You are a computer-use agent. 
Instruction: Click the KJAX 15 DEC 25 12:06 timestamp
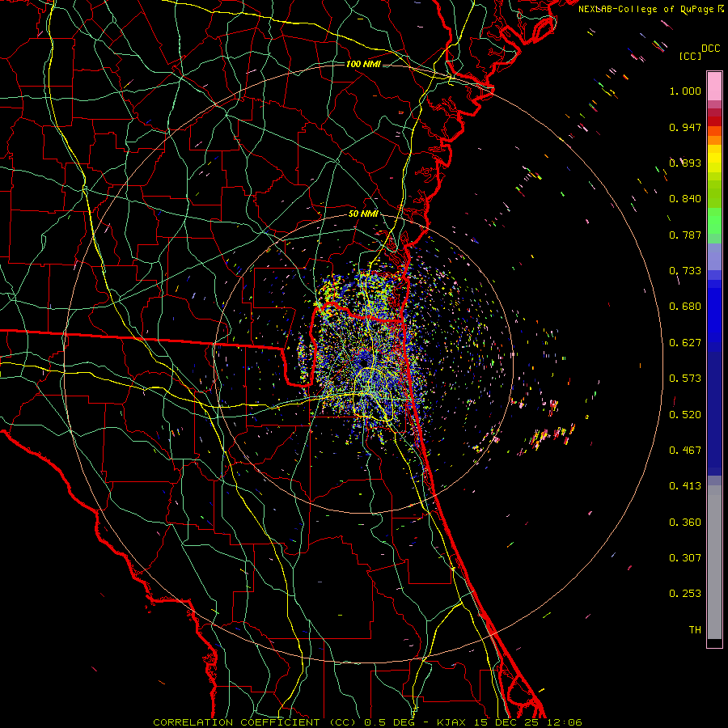(510, 722)
